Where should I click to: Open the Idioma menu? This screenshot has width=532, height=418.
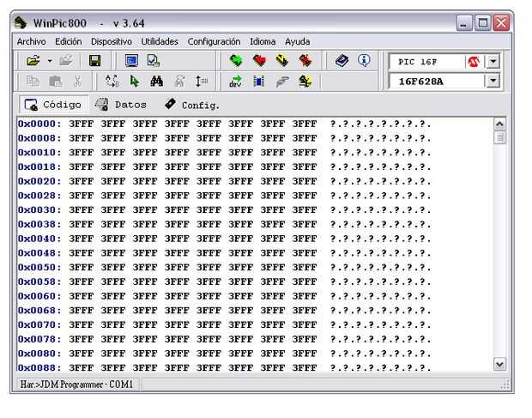(x=263, y=42)
